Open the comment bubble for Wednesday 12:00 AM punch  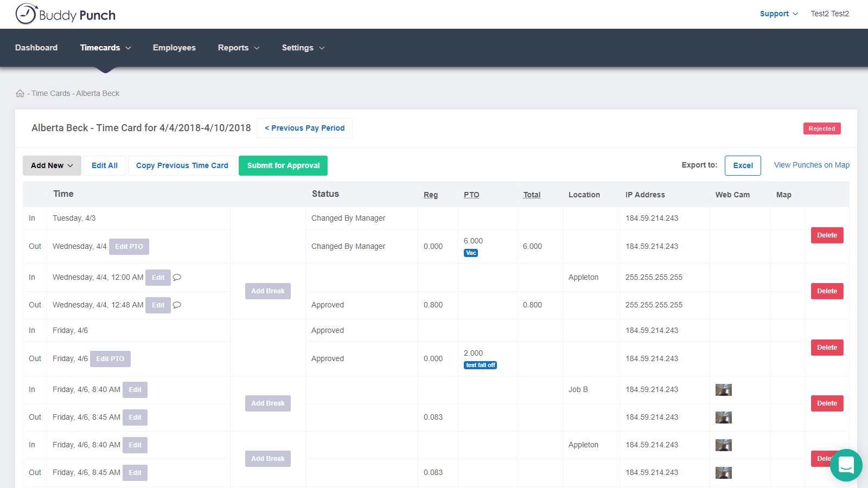click(177, 277)
